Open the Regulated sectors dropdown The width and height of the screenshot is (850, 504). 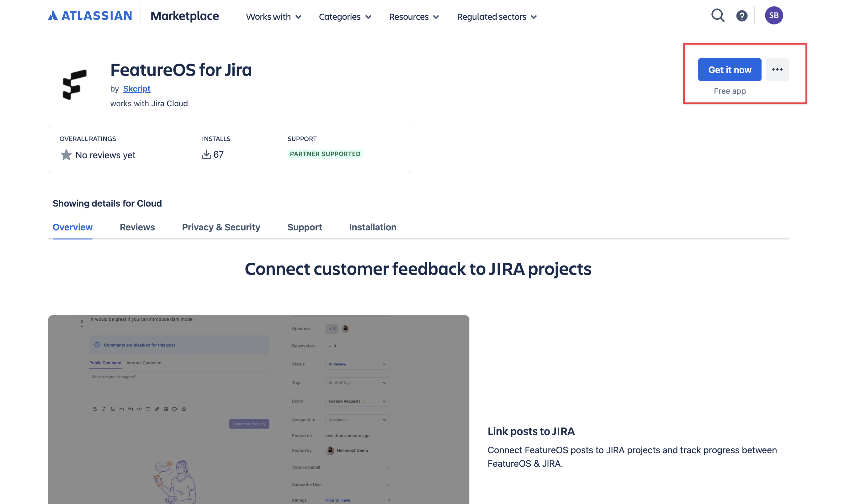497,17
